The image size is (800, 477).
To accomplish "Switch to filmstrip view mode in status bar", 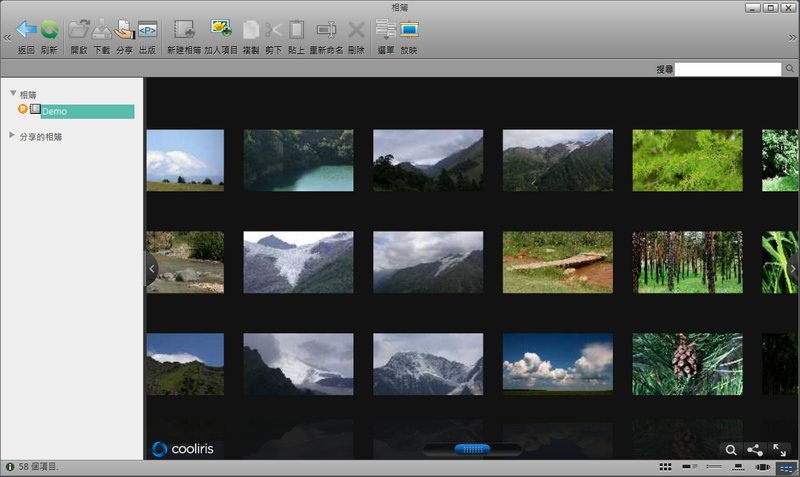I will [738, 467].
